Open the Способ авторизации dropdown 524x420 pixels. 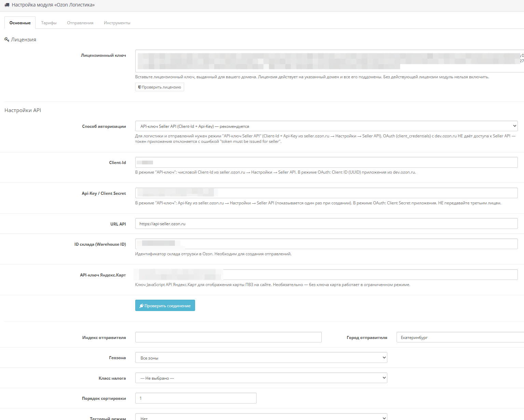(x=326, y=126)
